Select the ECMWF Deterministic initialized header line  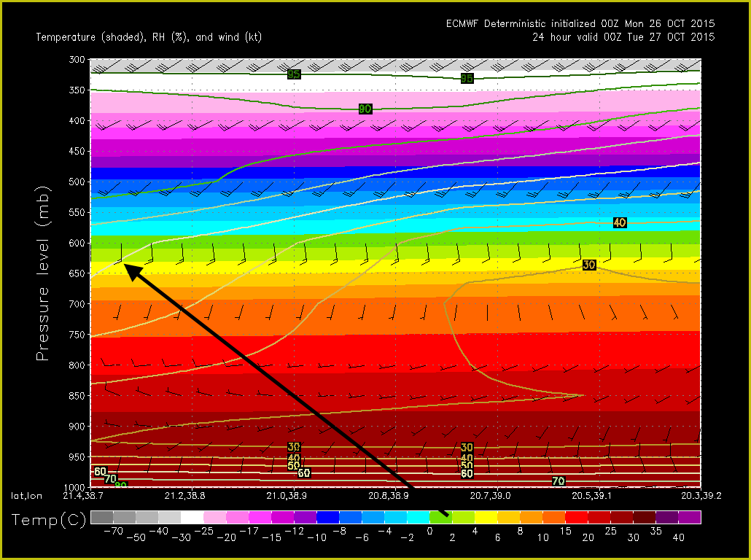pyautogui.click(x=580, y=24)
